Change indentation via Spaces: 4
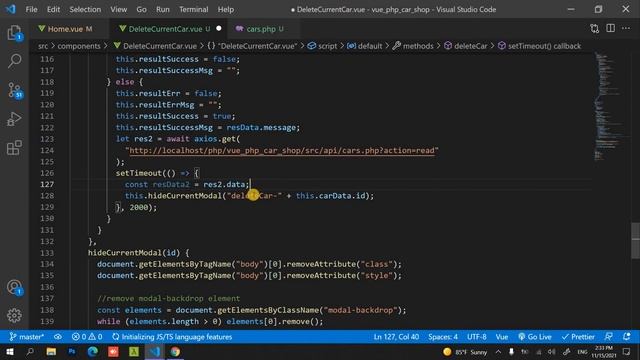Screen dimensions: 640x360 pyautogui.click(x=443, y=337)
